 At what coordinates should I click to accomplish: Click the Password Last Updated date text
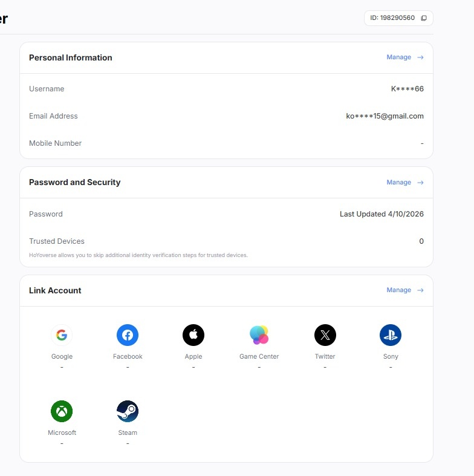click(381, 214)
